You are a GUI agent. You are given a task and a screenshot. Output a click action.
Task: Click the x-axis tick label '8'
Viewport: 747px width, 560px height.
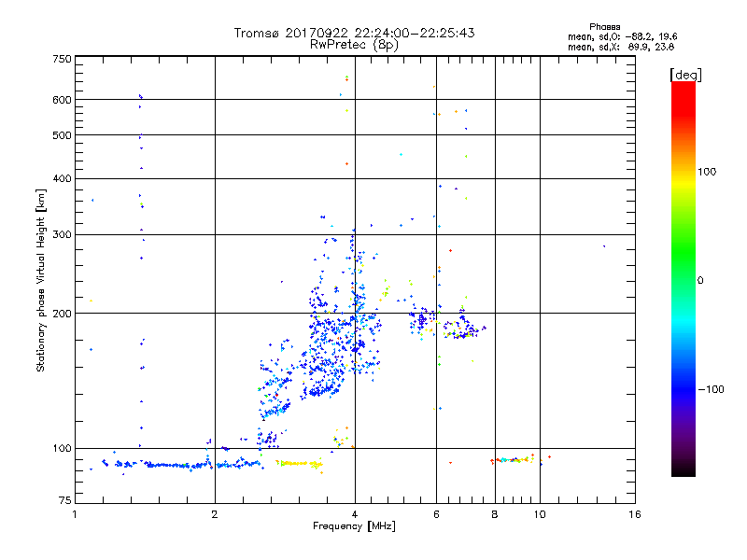[495, 514]
